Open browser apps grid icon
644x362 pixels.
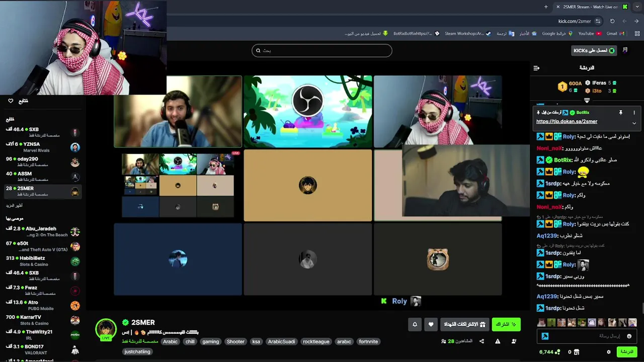pyautogui.click(x=636, y=34)
